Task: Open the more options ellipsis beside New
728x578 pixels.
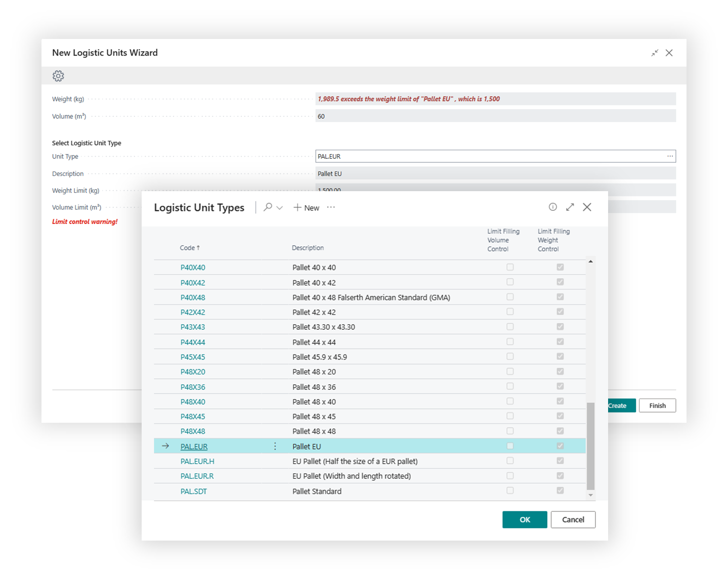Action: tap(331, 207)
